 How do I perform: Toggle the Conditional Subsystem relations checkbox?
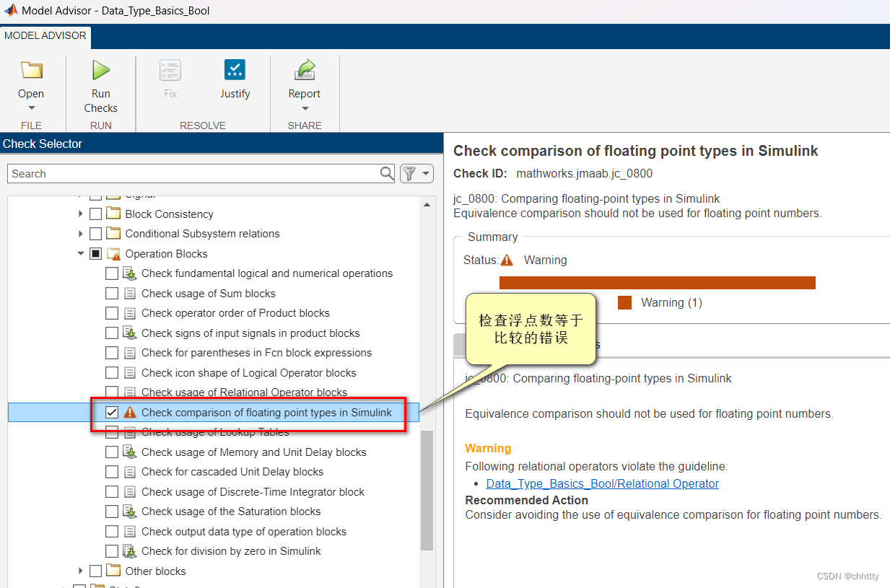coord(95,234)
